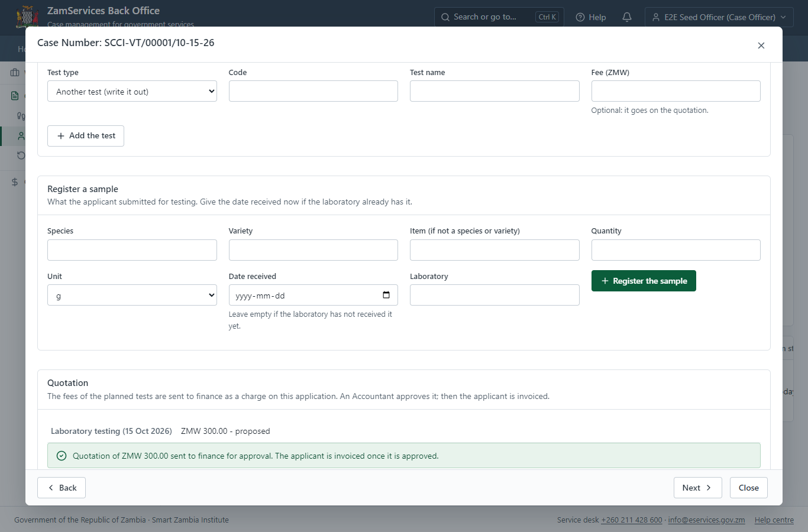
Task: Close the case dialog with the X icon
Action: click(761, 46)
